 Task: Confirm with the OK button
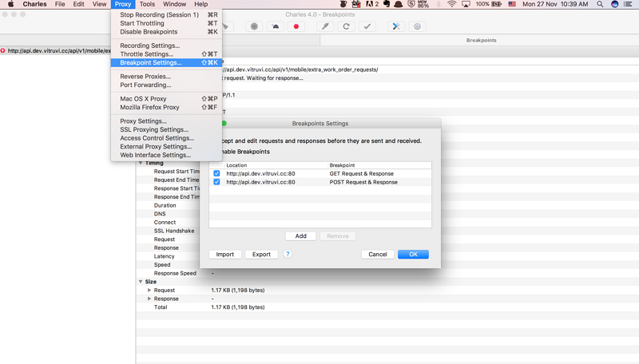(x=413, y=255)
